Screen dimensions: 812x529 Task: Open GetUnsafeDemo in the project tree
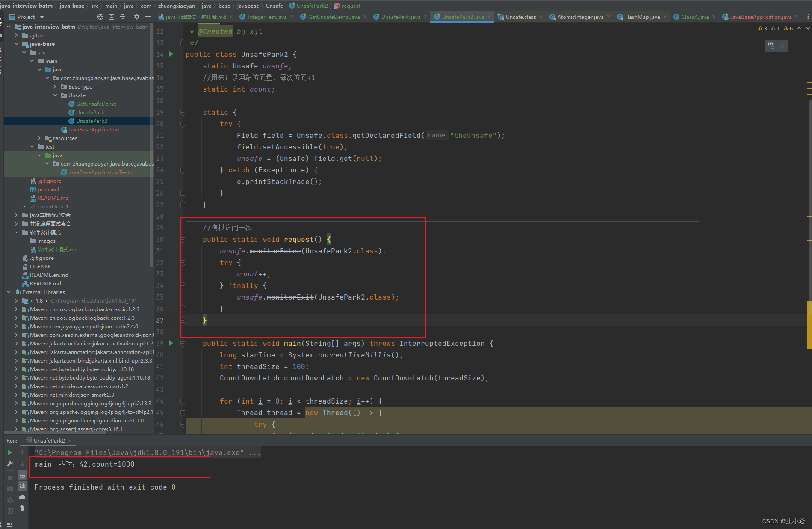click(96, 104)
